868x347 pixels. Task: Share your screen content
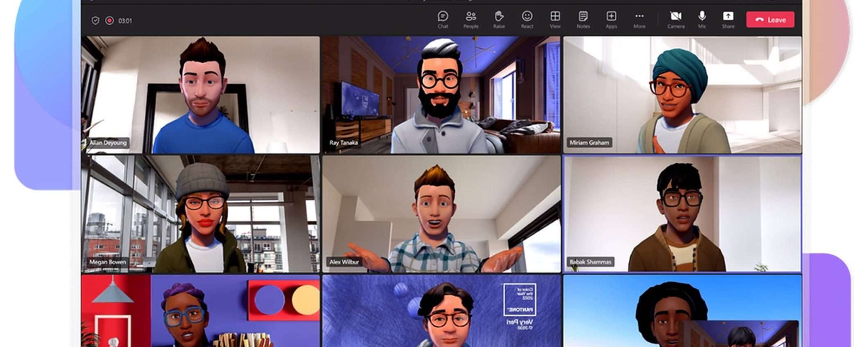point(728,19)
